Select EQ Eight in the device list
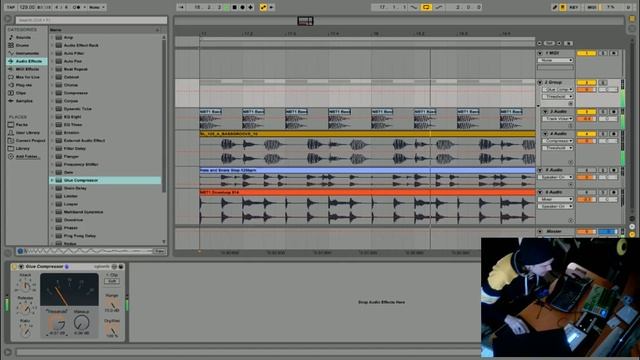The width and height of the screenshot is (640, 360). 72,117
